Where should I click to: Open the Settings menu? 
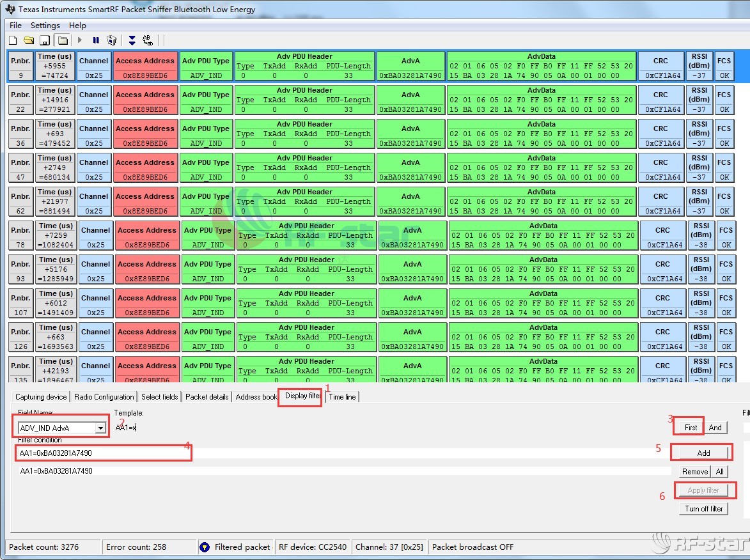point(45,26)
